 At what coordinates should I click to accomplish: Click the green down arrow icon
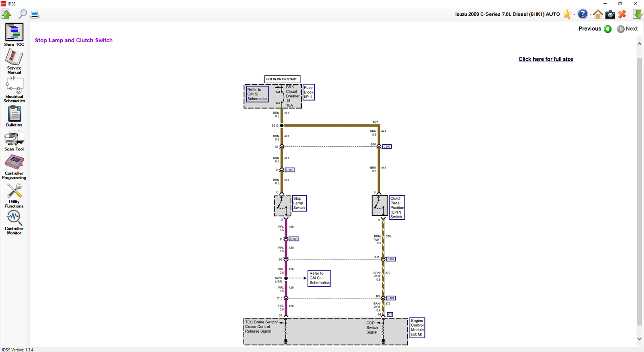(x=638, y=14)
